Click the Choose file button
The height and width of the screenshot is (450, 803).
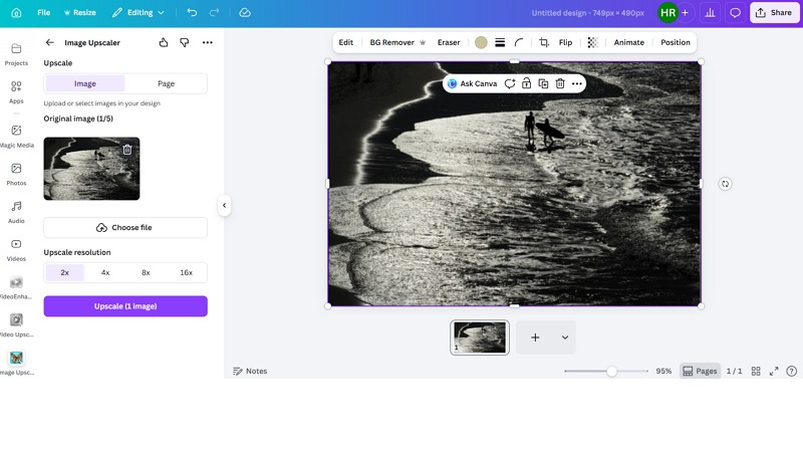pos(125,227)
